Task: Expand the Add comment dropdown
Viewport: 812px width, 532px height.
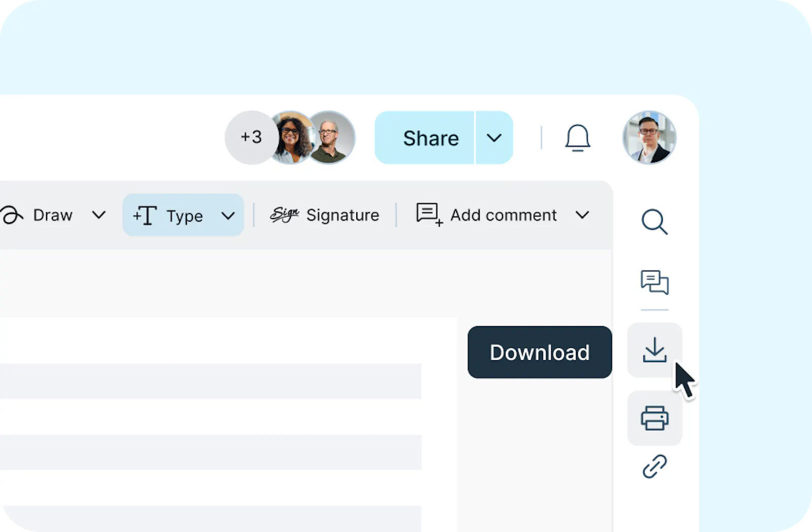Action: (582, 215)
